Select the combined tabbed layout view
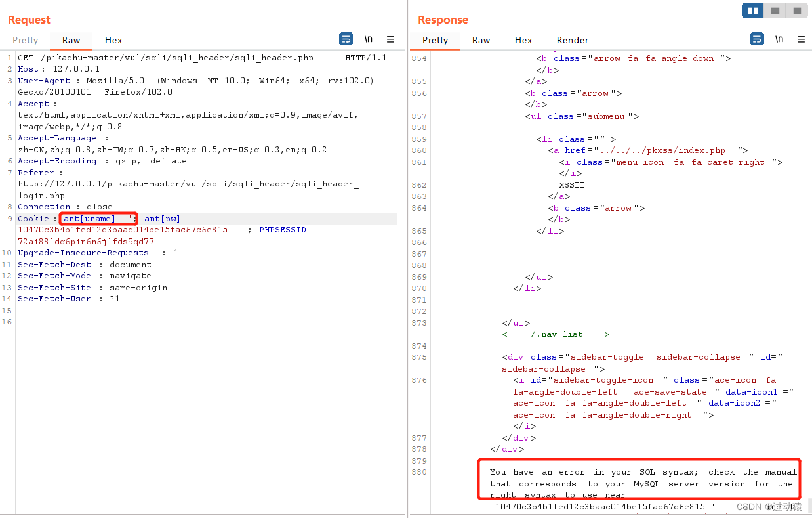The width and height of the screenshot is (812, 518). [x=797, y=11]
